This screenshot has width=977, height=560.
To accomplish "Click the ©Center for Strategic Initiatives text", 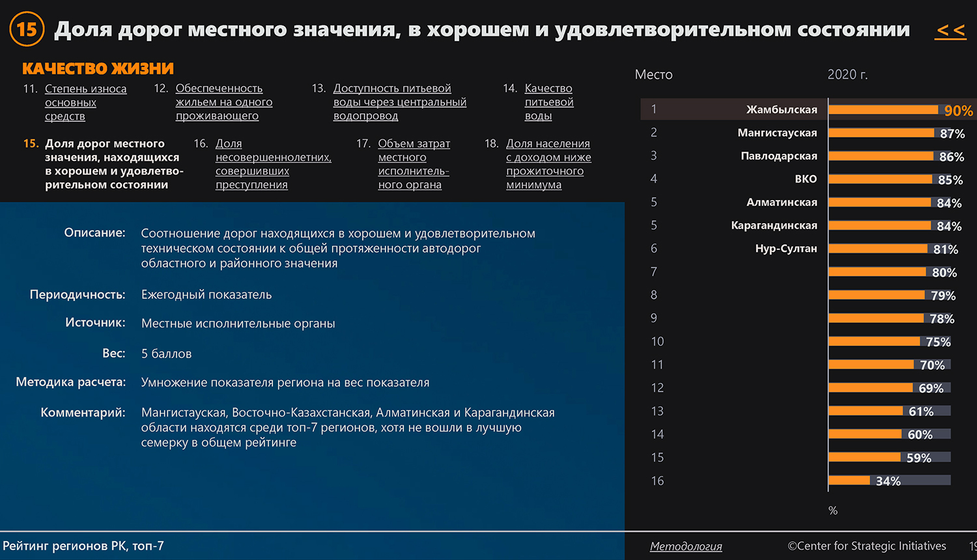I will (867, 546).
